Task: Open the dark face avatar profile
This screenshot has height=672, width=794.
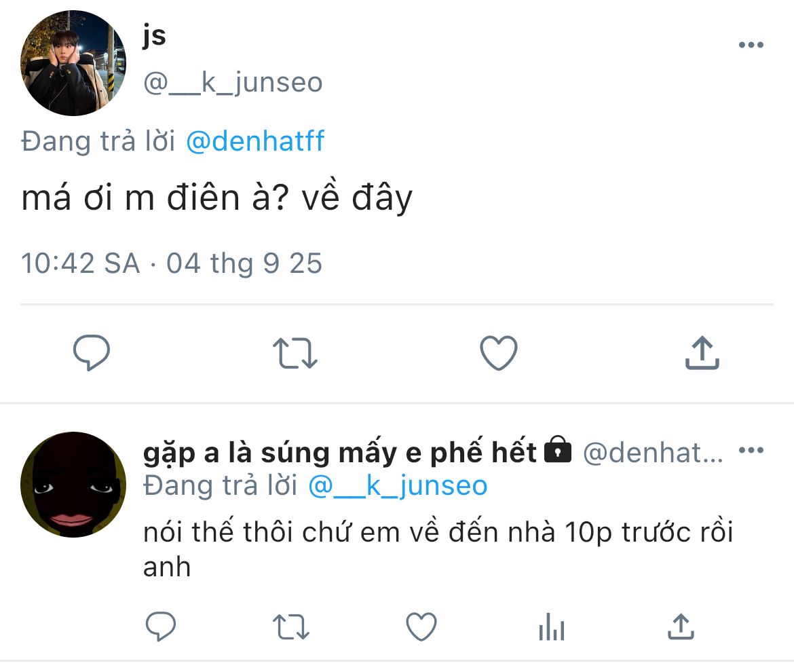Action: 73,485
